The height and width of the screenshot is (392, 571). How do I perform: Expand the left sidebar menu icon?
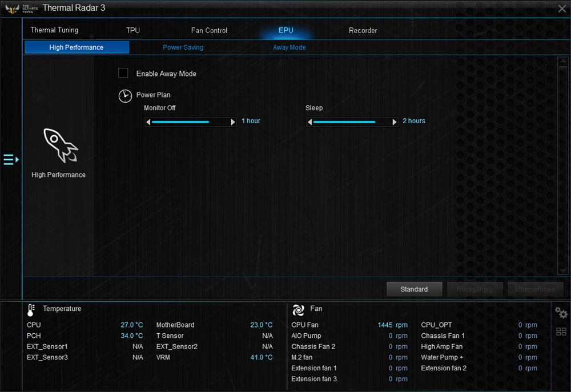coord(11,159)
